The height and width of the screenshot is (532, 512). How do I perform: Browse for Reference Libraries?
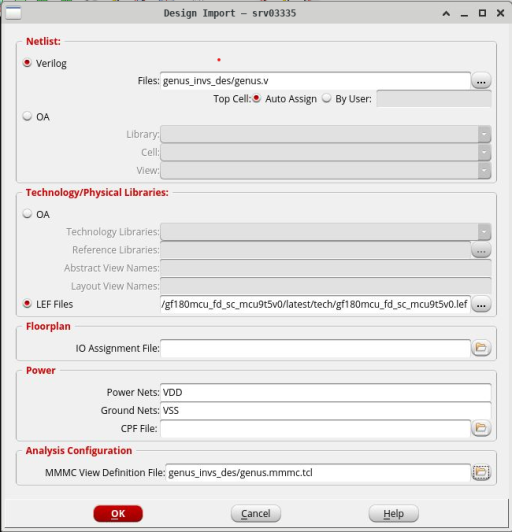(481, 250)
